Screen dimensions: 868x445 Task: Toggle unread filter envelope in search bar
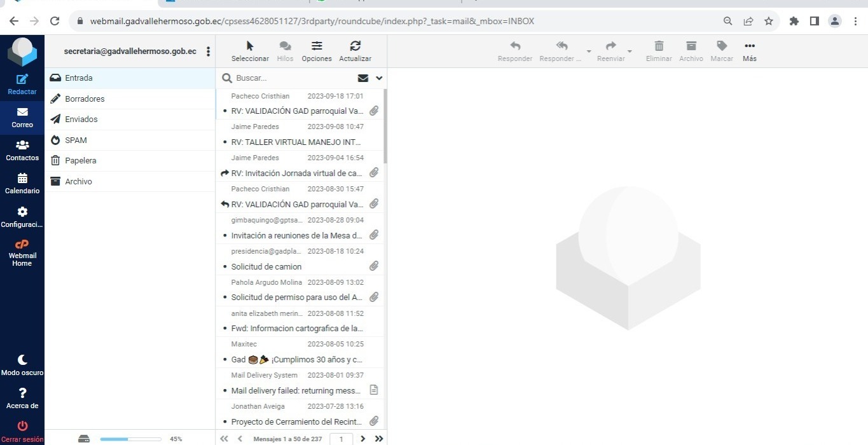coord(363,78)
